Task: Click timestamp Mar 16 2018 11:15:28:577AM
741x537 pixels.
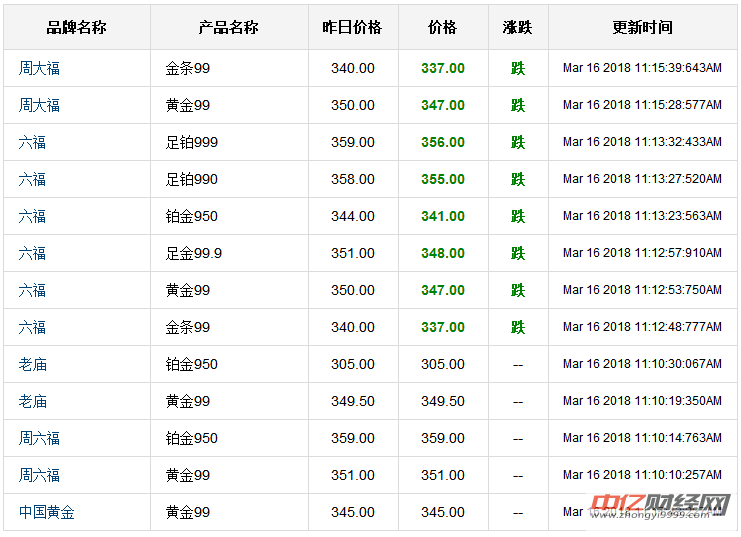Action: click(x=642, y=105)
